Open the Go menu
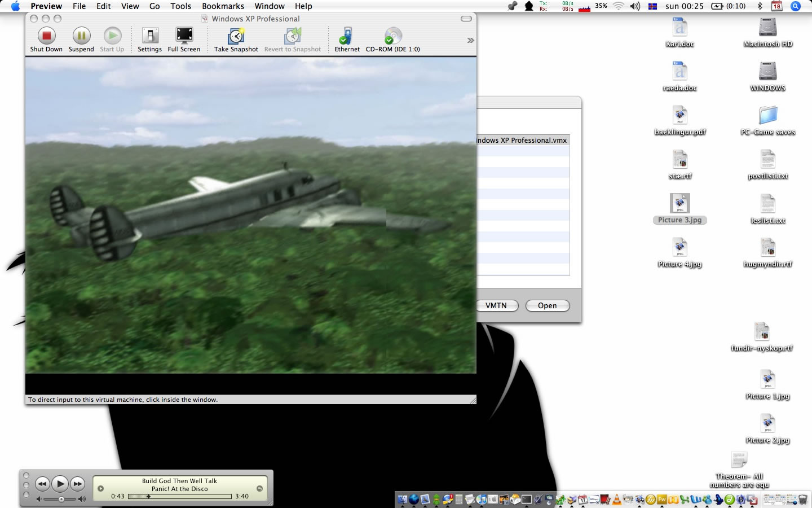 click(155, 6)
